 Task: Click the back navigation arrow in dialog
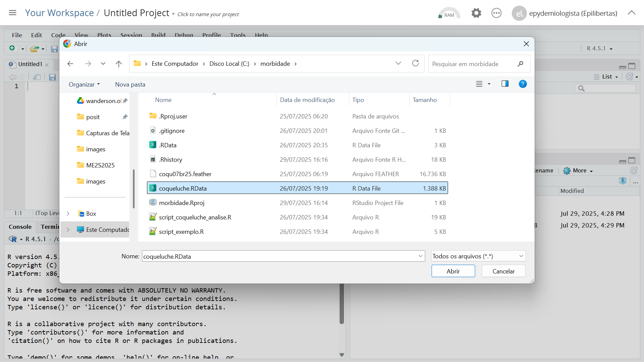coord(70,64)
